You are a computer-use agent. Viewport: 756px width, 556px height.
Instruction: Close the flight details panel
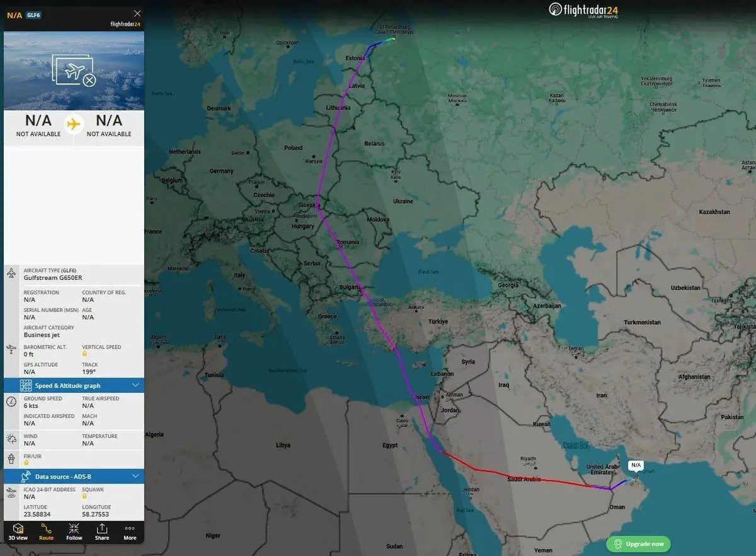coord(137,13)
